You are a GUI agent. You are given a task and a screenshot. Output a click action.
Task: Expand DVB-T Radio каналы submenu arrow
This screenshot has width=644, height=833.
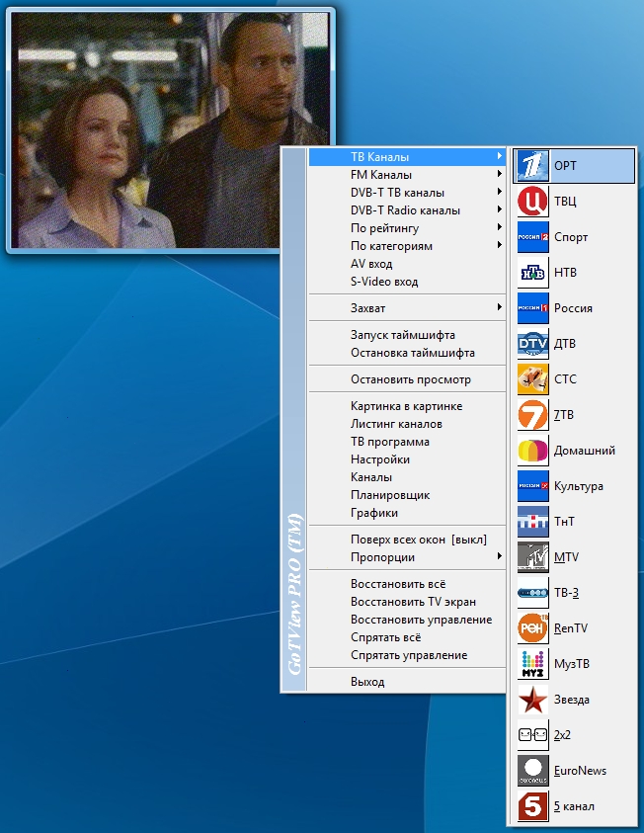pyautogui.click(x=500, y=209)
